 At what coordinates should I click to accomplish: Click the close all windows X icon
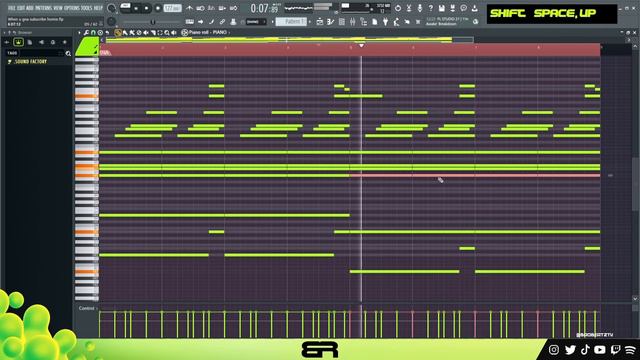[418, 22]
